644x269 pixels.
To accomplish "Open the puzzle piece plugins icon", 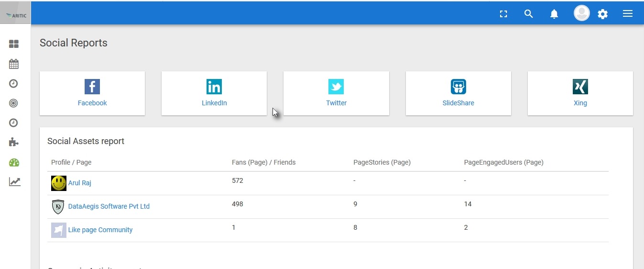I will click(x=14, y=142).
